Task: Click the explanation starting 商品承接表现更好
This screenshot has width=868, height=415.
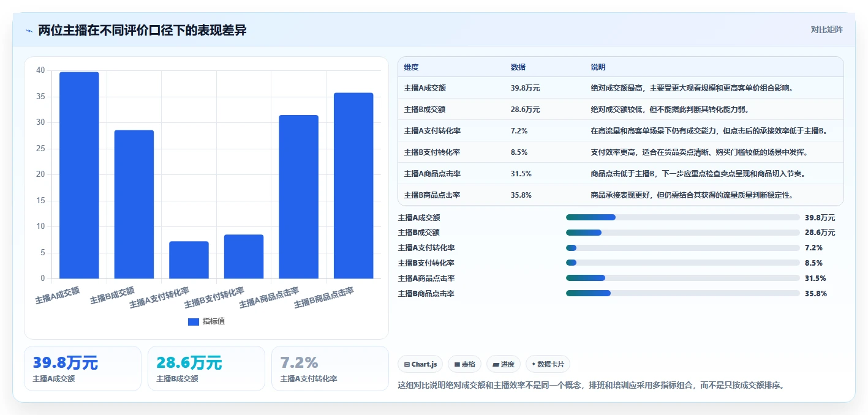Action: click(692, 195)
